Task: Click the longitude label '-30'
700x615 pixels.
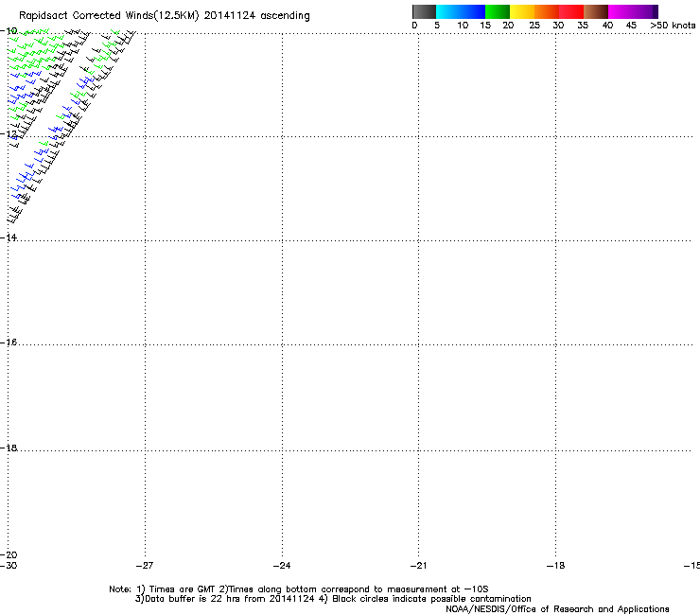Action: pos(9,566)
